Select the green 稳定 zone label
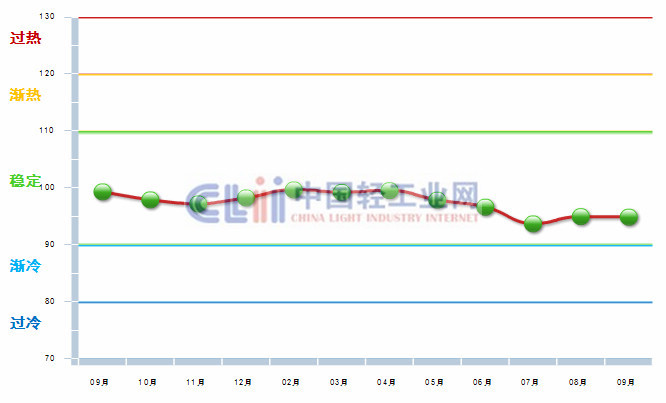Image resolution: width=666 pixels, height=403 pixels. pyautogui.click(x=25, y=181)
